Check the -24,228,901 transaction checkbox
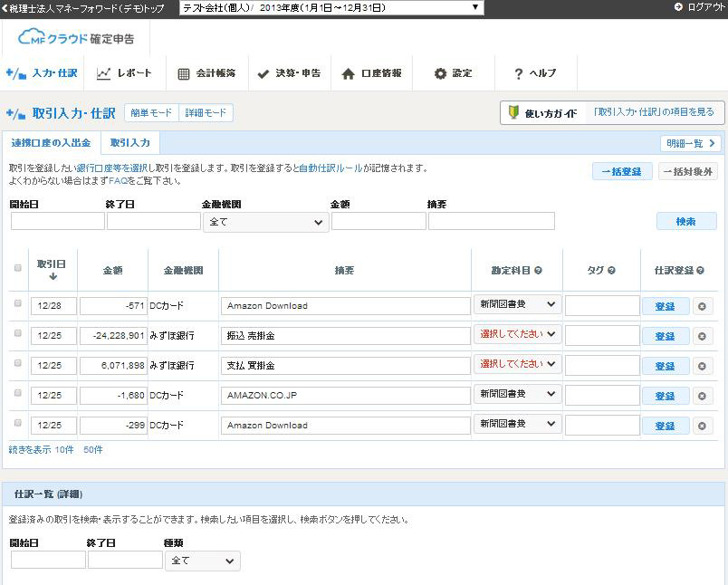 (x=17, y=333)
